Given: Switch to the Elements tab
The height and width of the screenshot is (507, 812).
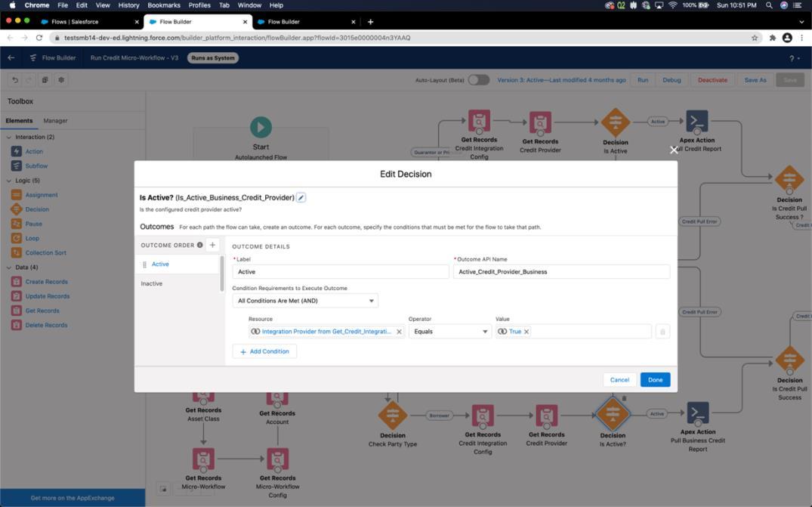Looking at the screenshot, I should pos(19,121).
